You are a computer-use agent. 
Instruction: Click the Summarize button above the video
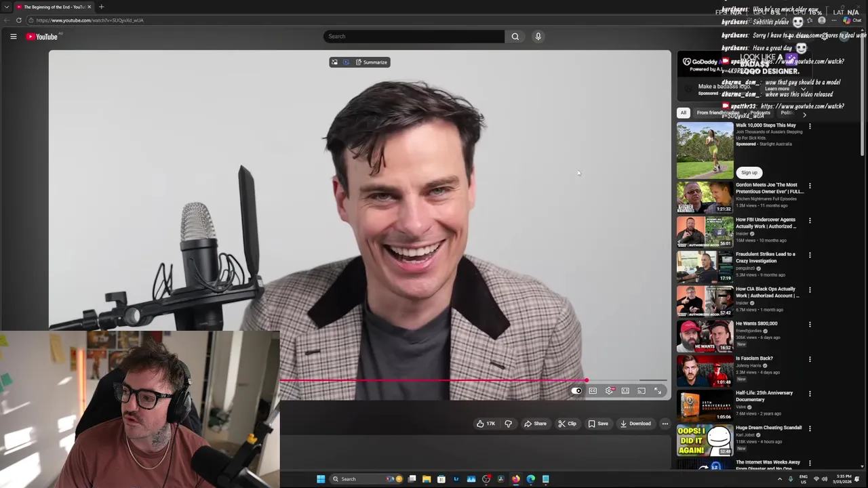pos(372,62)
